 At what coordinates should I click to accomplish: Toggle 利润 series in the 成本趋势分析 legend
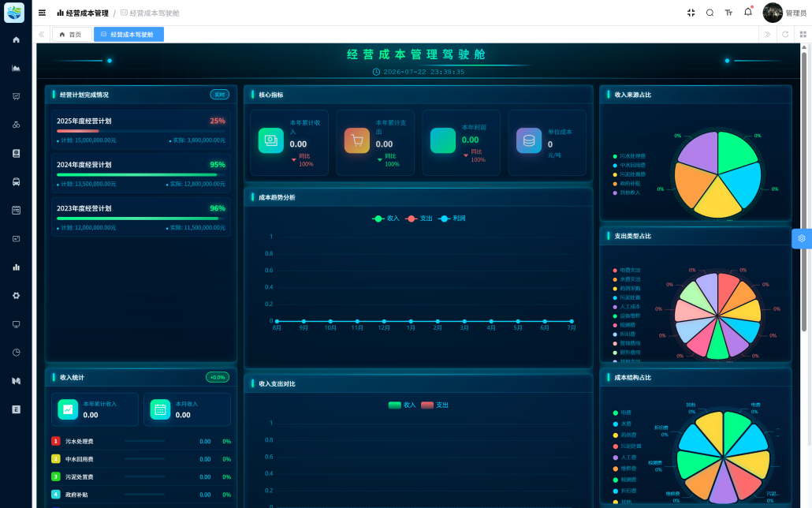tap(452, 219)
